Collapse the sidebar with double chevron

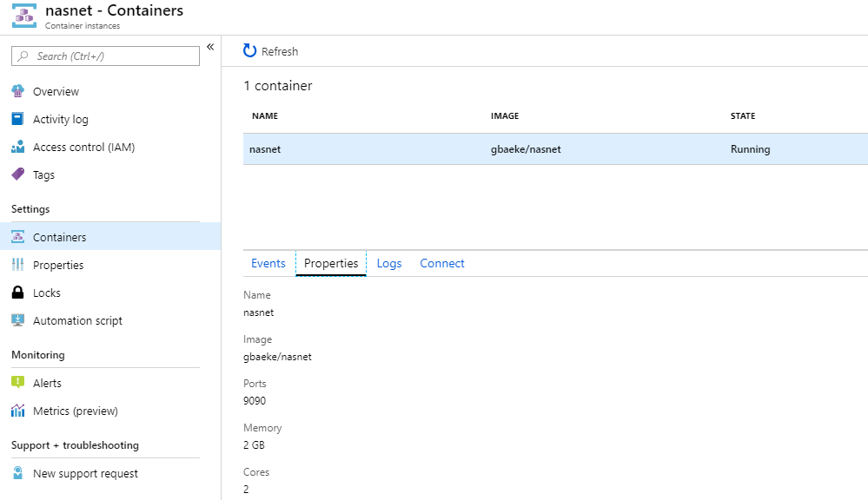pos(210,47)
